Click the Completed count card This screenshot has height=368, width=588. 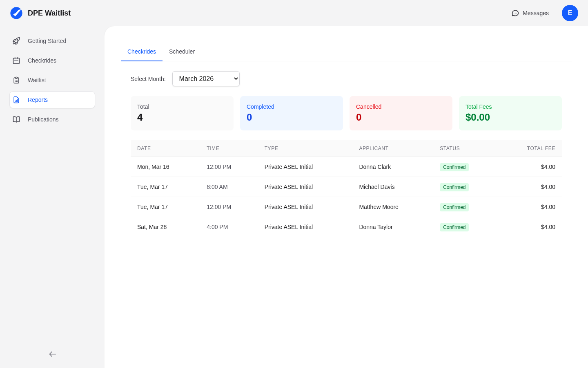pyautogui.click(x=291, y=113)
